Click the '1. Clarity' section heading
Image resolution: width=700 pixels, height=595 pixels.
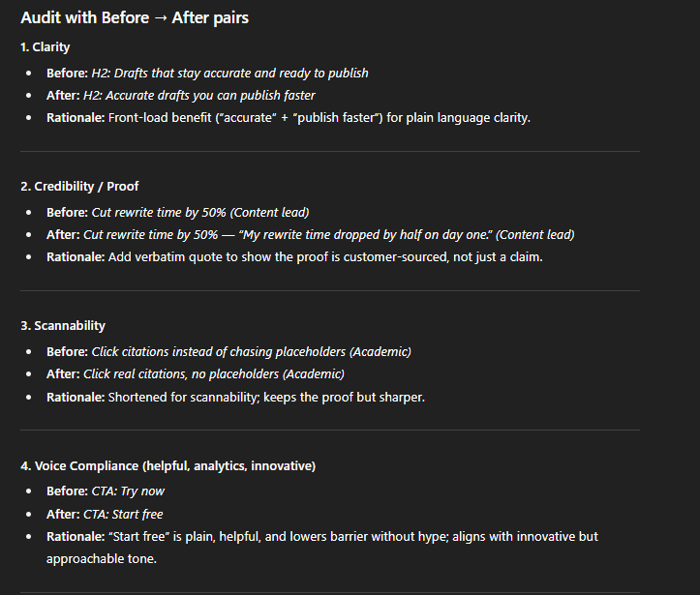point(46,46)
